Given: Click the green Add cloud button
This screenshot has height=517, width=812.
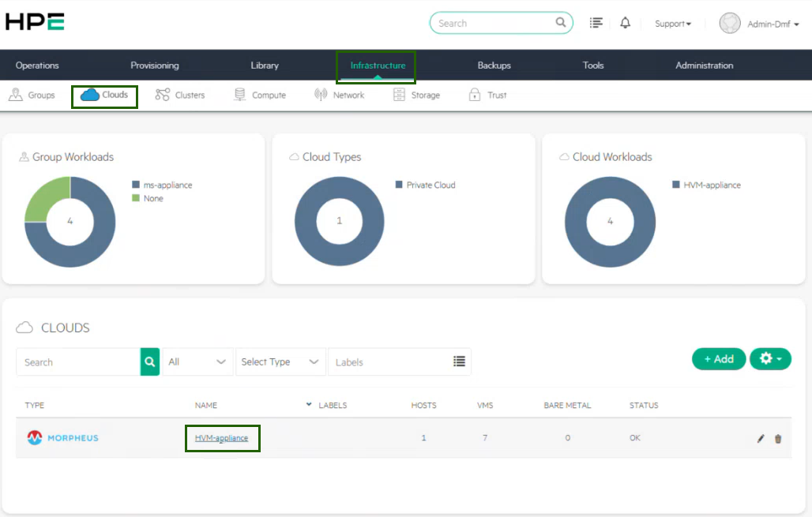Looking at the screenshot, I should (x=719, y=359).
